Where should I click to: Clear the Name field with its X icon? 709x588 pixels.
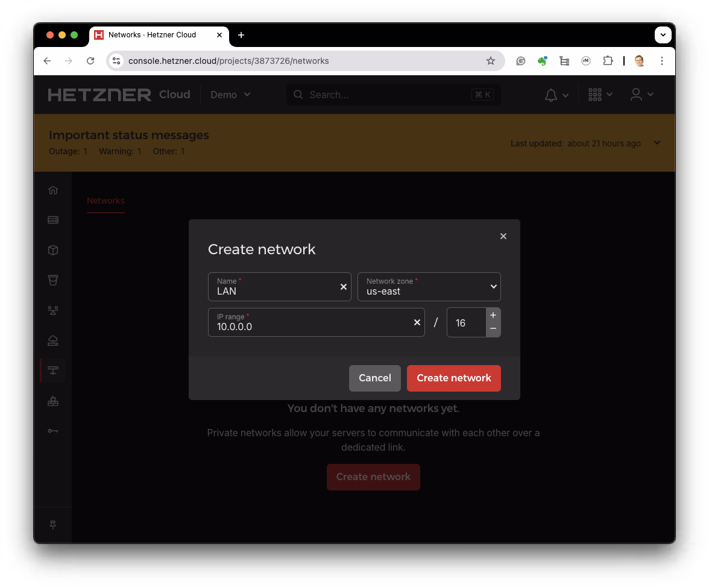click(344, 287)
